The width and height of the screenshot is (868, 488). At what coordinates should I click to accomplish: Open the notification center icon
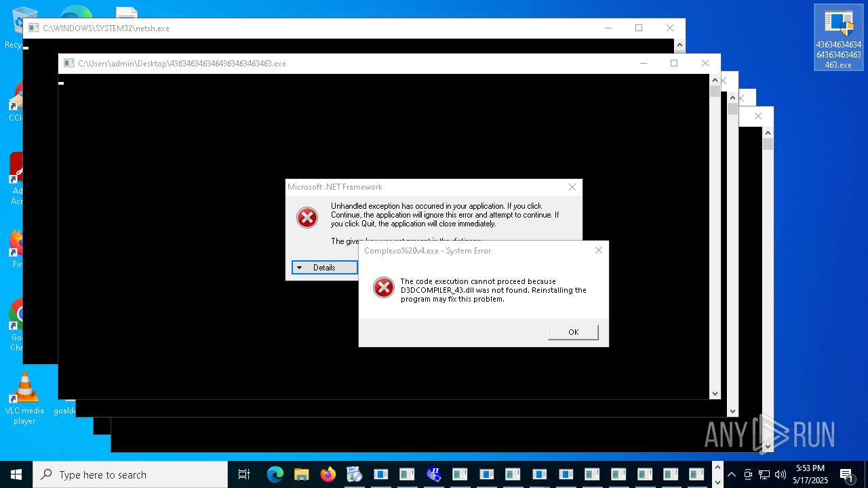coord(847,474)
